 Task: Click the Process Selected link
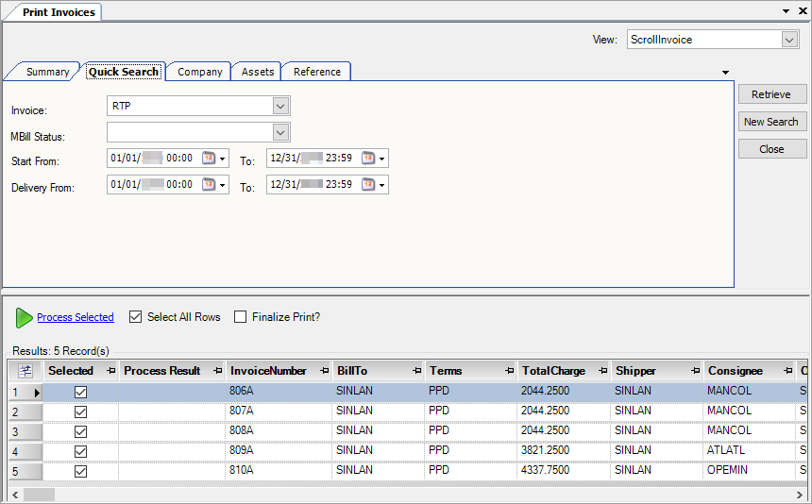click(76, 317)
